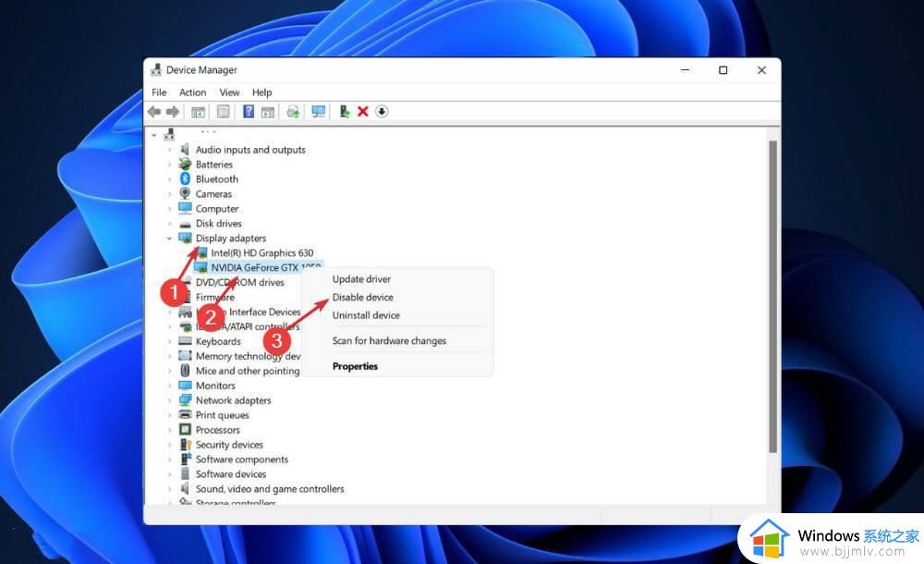Viewport: 924px width, 564px height.
Task: Click the scan for hardware changes monitor icon
Action: [319, 112]
